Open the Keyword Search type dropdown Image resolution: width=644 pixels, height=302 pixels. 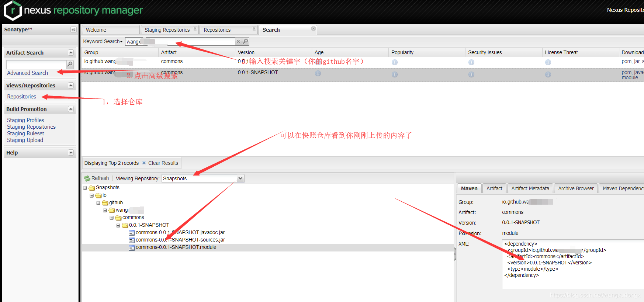[103, 41]
